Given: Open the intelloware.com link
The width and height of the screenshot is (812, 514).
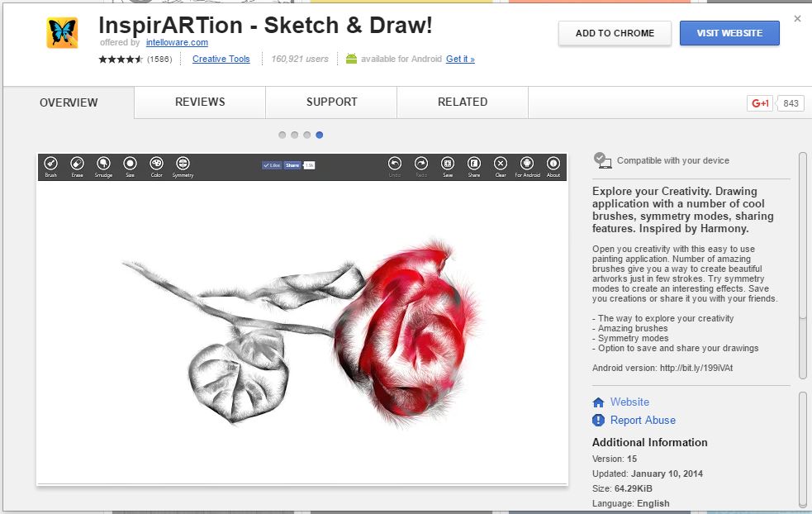Looking at the screenshot, I should tap(177, 42).
